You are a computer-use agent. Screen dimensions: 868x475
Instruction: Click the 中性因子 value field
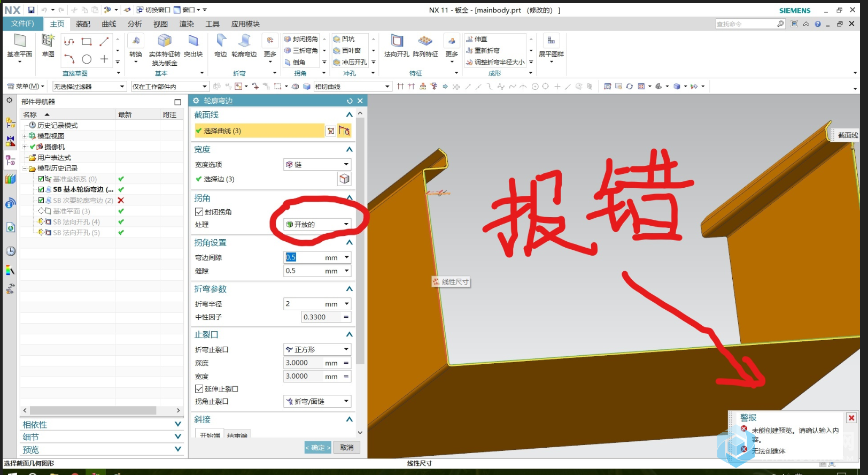click(321, 317)
